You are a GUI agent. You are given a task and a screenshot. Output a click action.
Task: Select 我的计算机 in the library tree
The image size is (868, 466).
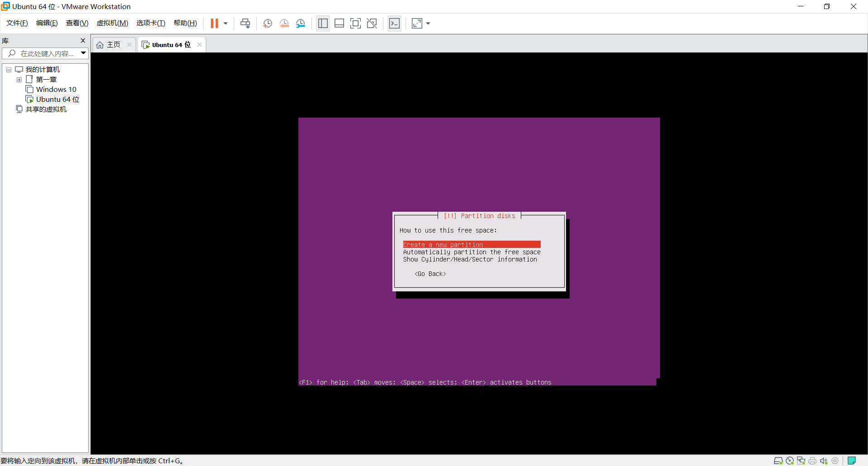(x=42, y=70)
